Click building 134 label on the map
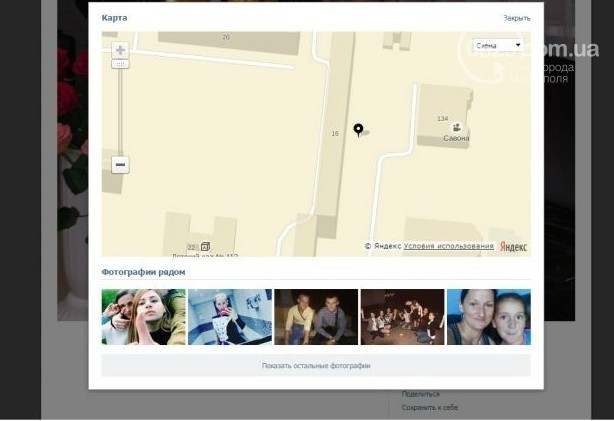Screen dimensions: 614x421 pos(442,119)
